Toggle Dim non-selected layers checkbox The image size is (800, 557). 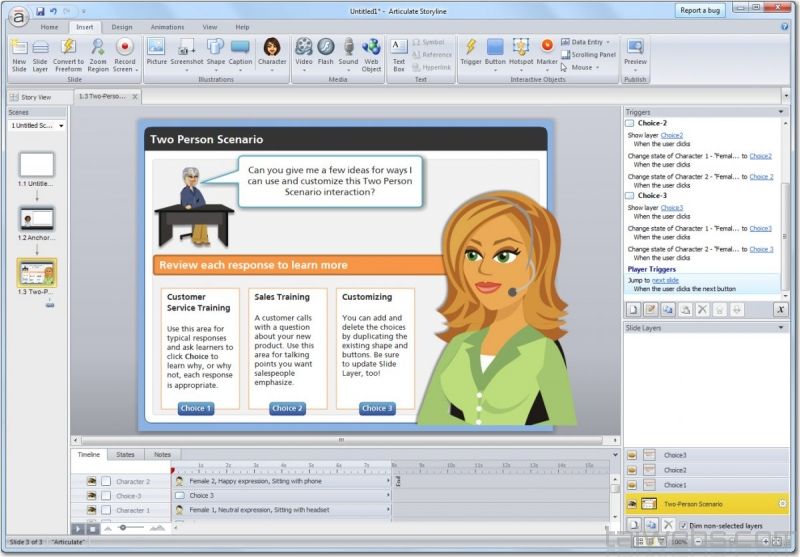pos(682,525)
